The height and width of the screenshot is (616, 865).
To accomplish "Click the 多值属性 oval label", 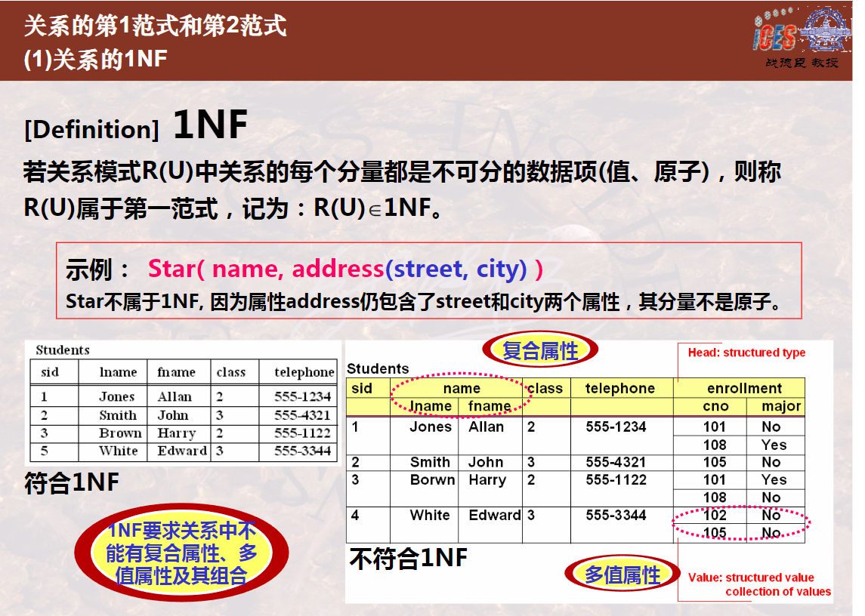I will point(622,574).
